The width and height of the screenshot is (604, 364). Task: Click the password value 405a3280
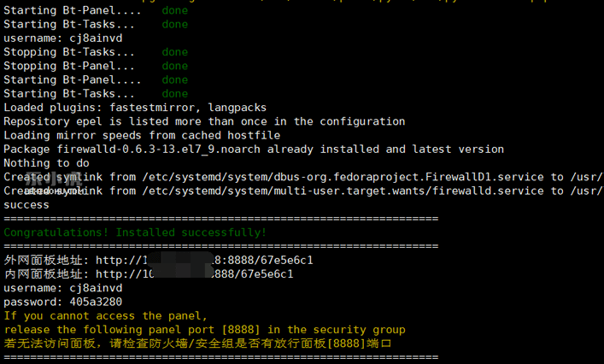(x=96, y=302)
